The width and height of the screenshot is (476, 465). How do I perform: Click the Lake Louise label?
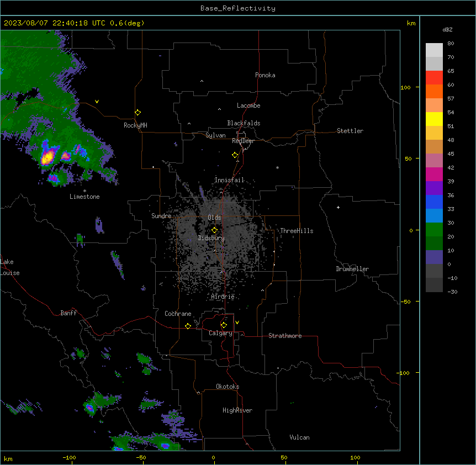[10, 267]
